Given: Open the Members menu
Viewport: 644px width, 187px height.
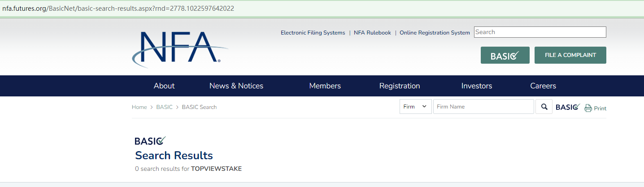Looking at the screenshot, I should (x=325, y=86).
